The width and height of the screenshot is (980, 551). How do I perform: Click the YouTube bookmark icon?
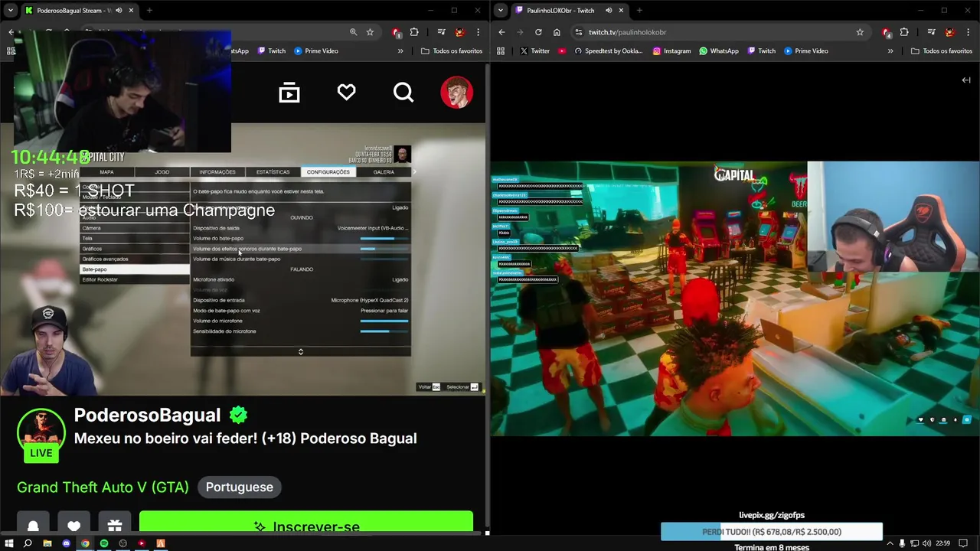(562, 51)
